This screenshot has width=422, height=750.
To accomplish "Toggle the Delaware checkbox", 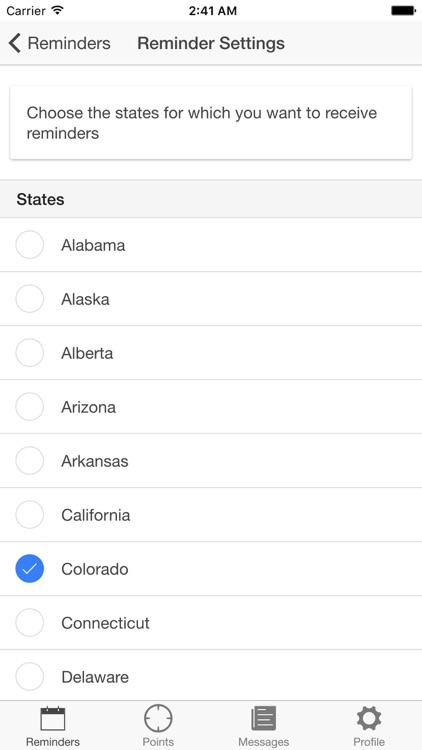I will point(30,677).
